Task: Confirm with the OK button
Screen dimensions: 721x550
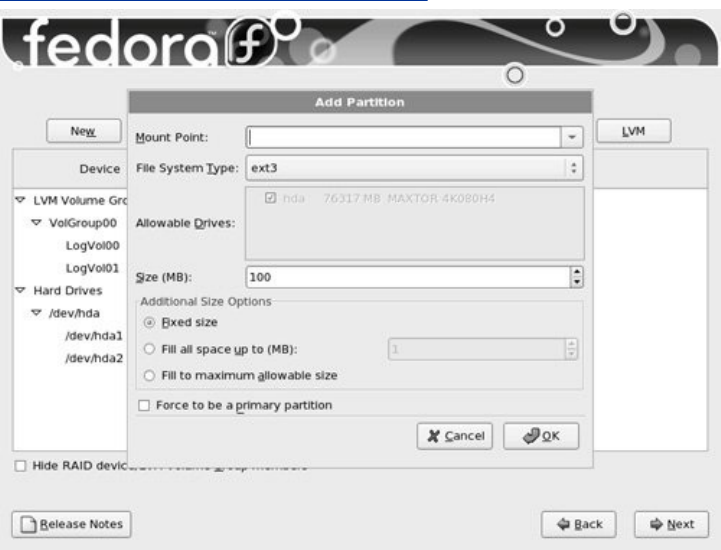Action: 541,436
